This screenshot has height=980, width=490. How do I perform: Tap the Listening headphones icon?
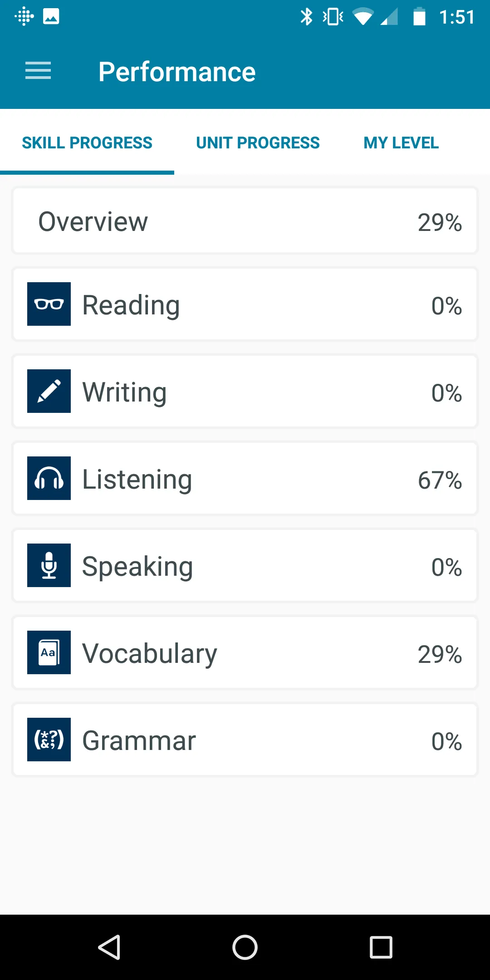(49, 478)
